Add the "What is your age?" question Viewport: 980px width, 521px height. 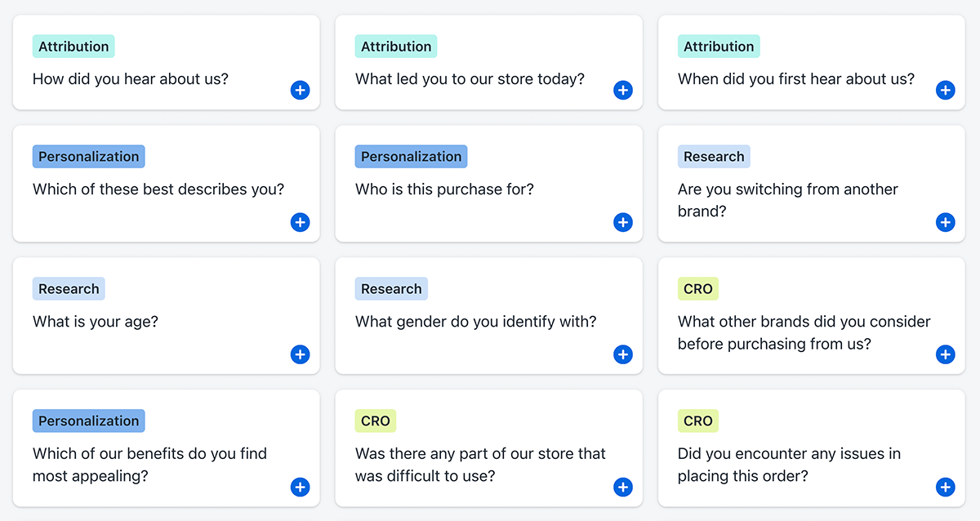point(300,354)
